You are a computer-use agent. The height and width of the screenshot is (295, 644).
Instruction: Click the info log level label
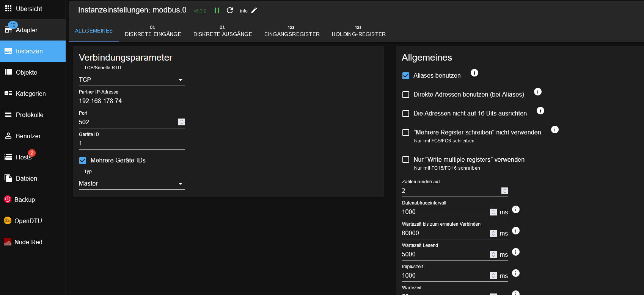[244, 11]
